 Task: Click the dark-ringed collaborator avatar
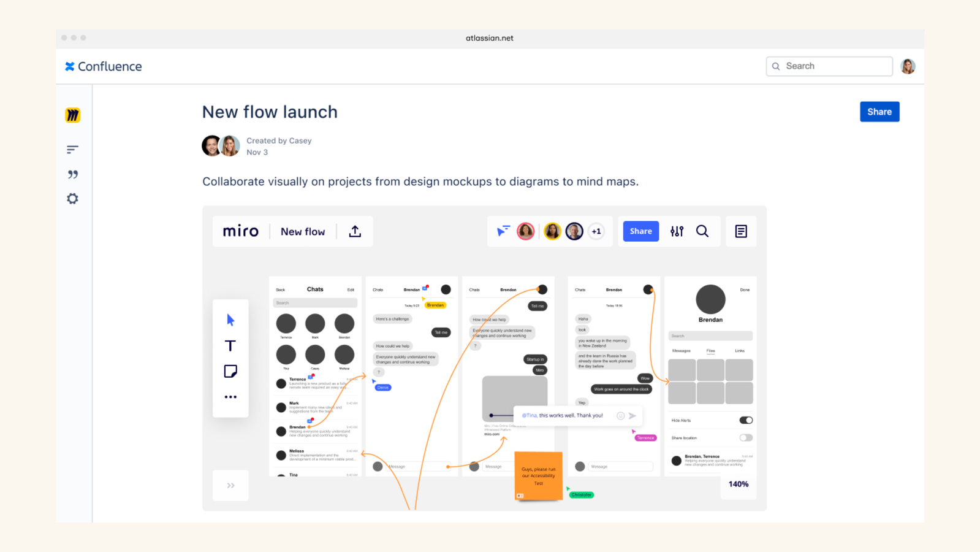tap(574, 231)
